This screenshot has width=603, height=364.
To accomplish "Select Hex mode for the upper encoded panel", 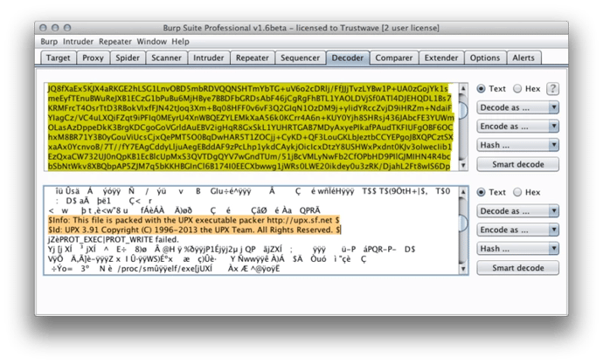I will click(x=518, y=89).
